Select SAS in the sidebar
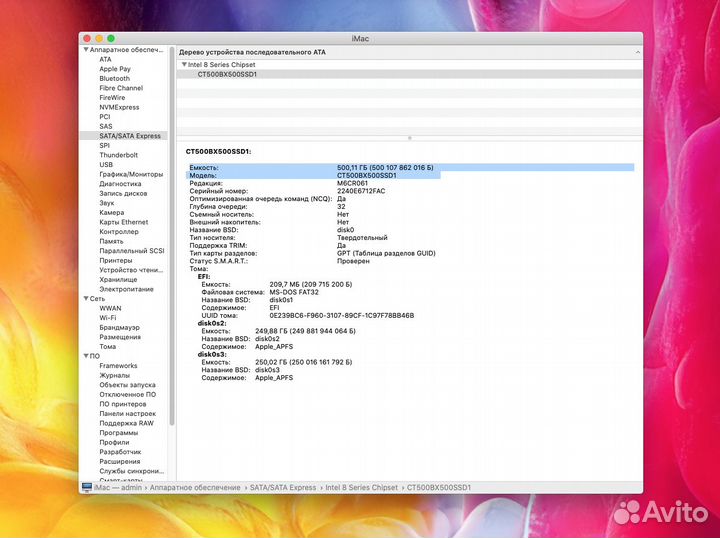Viewport: 720px width, 538px height. (x=106, y=126)
